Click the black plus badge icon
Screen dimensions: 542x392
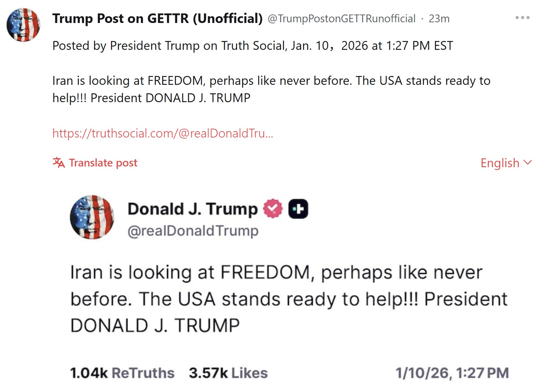pyautogui.click(x=298, y=209)
